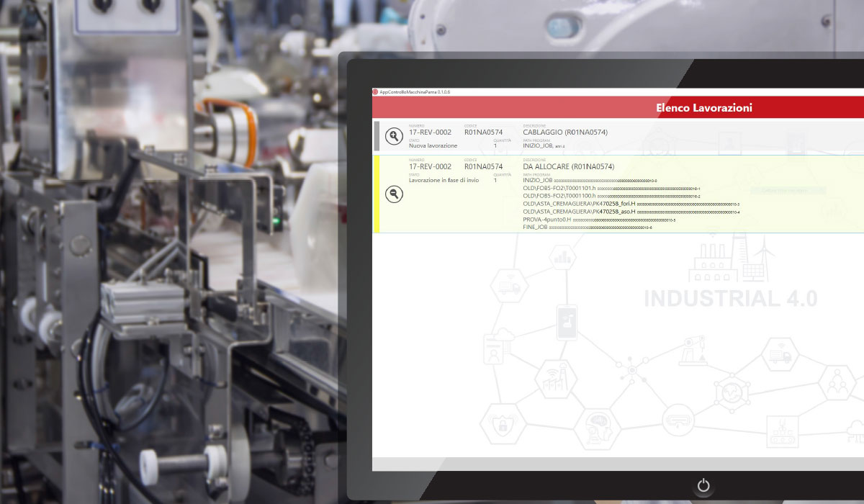Click code R01NA0574 in the CABLAGGIO row

click(483, 132)
